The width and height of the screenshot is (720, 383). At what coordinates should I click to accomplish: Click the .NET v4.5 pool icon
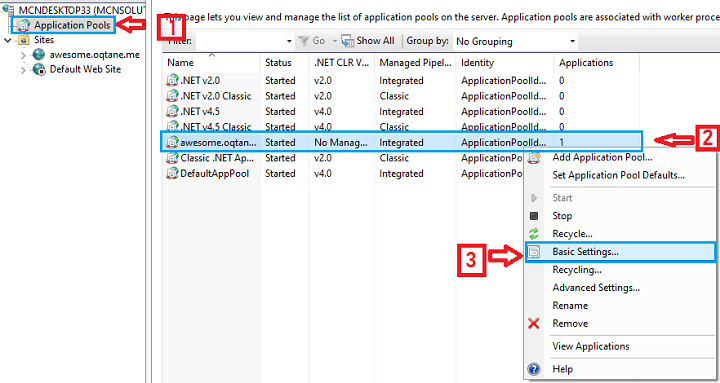click(x=172, y=112)
